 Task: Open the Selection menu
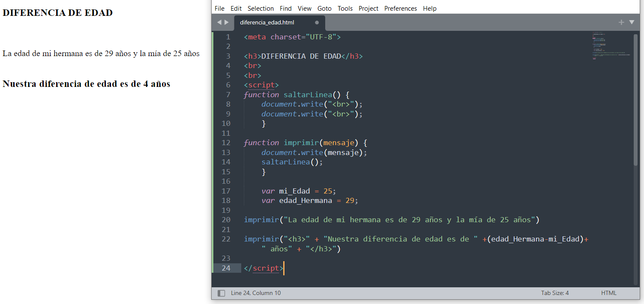(x=261, y=9)
